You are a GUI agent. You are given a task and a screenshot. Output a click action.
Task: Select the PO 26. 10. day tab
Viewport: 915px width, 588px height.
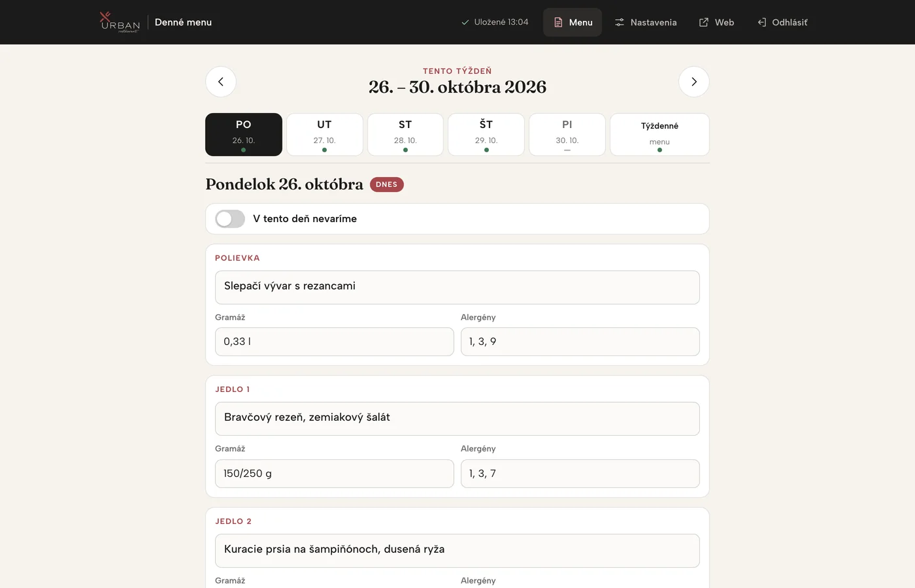244,135
